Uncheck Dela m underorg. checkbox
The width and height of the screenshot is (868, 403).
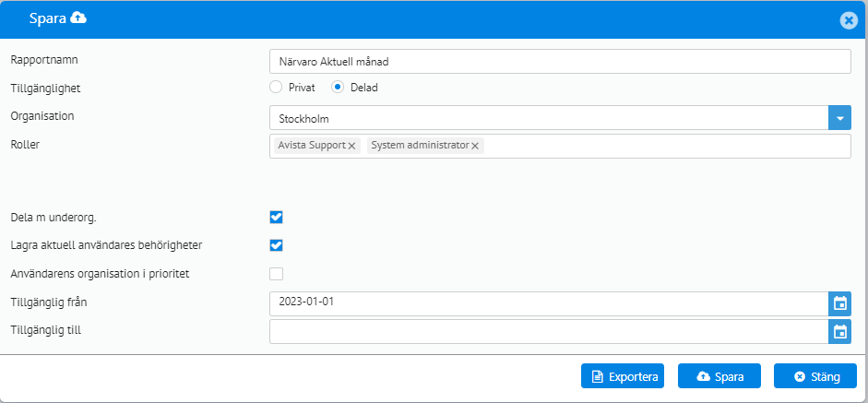click(x=276, y=217)
